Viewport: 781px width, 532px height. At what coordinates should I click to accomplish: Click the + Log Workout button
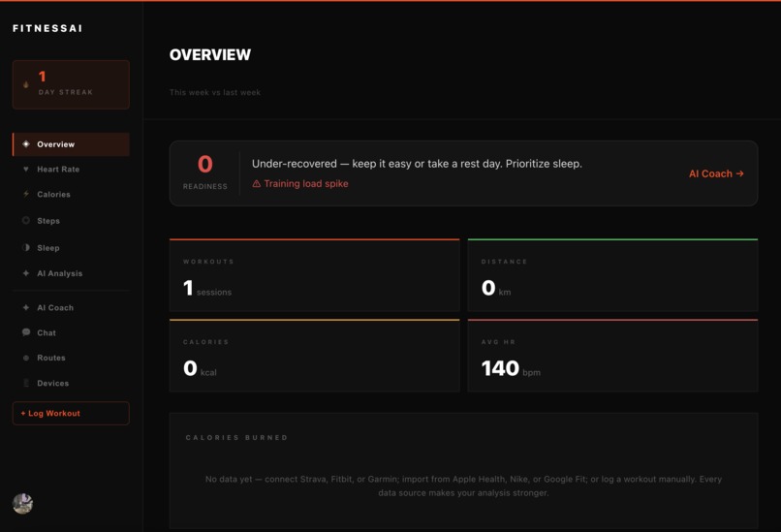(x=71, y=414)
